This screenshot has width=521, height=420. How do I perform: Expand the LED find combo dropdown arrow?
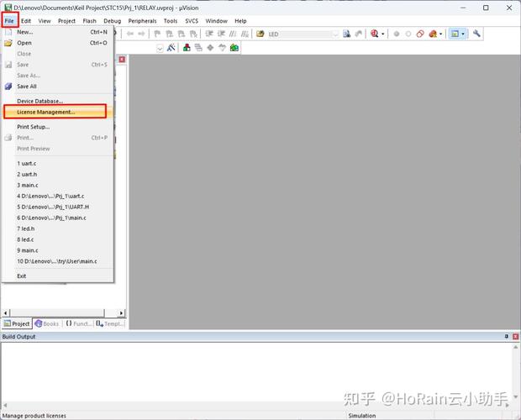pyautogui.click(x=335, y=34)
